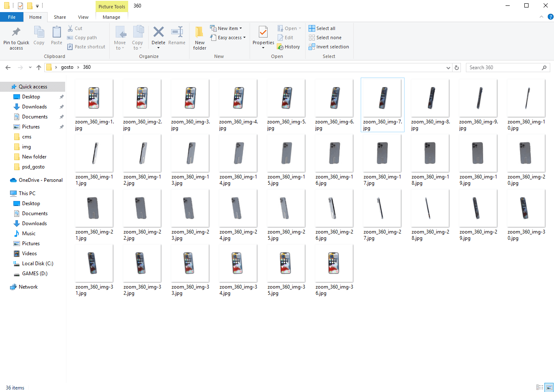The width and height of the screenshot is (554, 392).
Task: Expand address bar history dropdown
Action: coord(448,68)
